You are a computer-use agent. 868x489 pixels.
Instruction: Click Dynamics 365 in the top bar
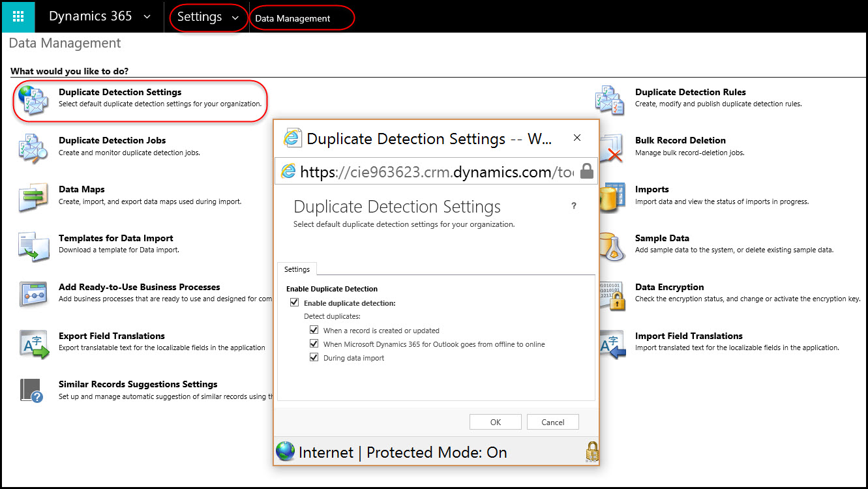[91, 16]
